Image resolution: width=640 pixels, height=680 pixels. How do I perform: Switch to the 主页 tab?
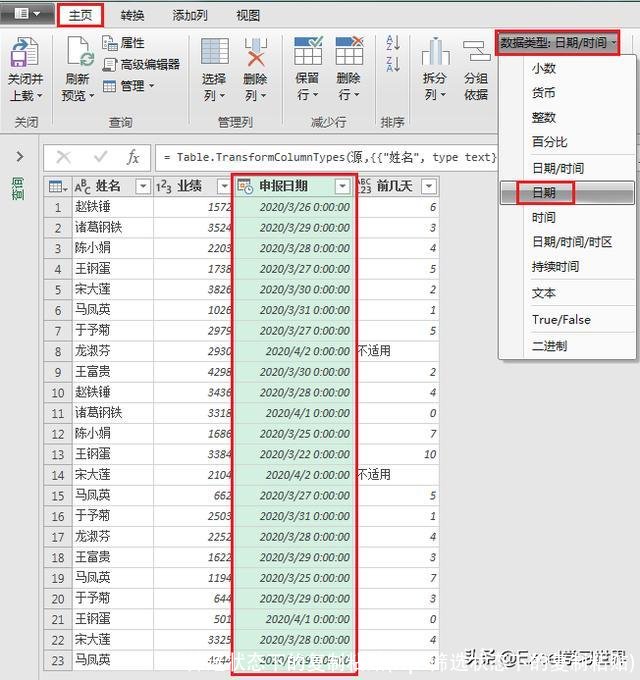tap(80, 16)
